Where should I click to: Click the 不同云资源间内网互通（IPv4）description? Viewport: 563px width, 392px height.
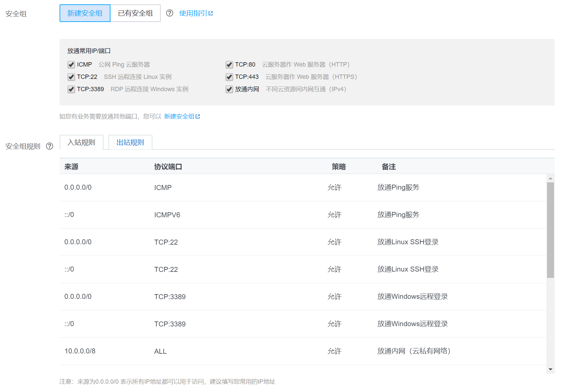click(306, 89)
